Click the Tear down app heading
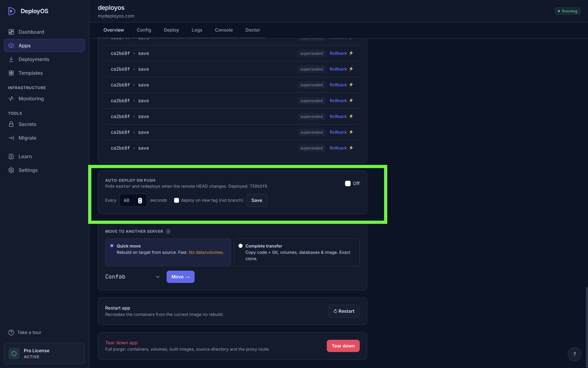Viewport: 588px width, 368px height. pyautogui.click(x=121, y=343)
